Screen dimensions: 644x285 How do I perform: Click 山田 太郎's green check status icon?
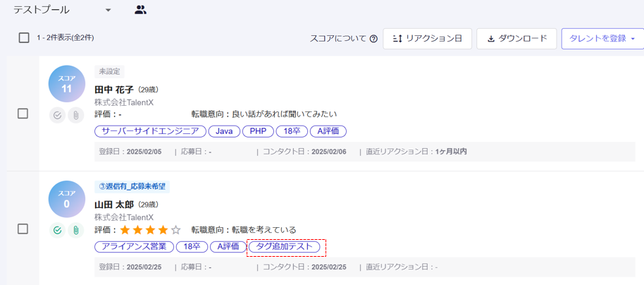(58, 230)
